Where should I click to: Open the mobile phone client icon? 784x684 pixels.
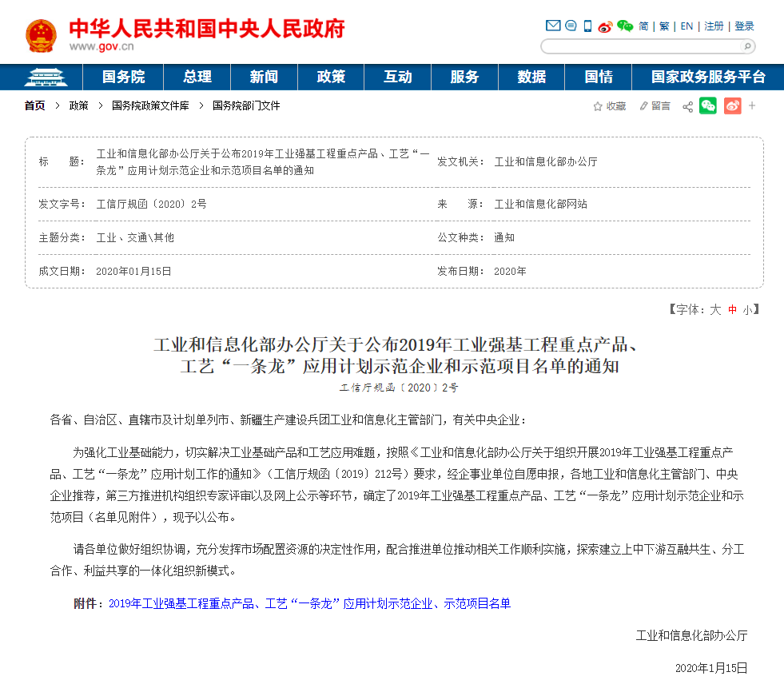[587, 26]
